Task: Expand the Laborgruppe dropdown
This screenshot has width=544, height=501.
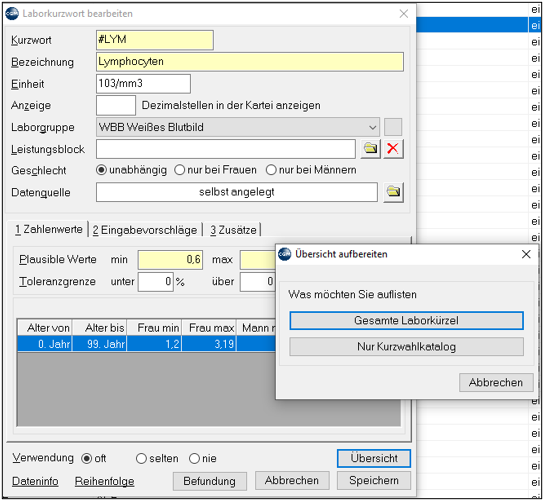Action: click(x=372, y=127)
